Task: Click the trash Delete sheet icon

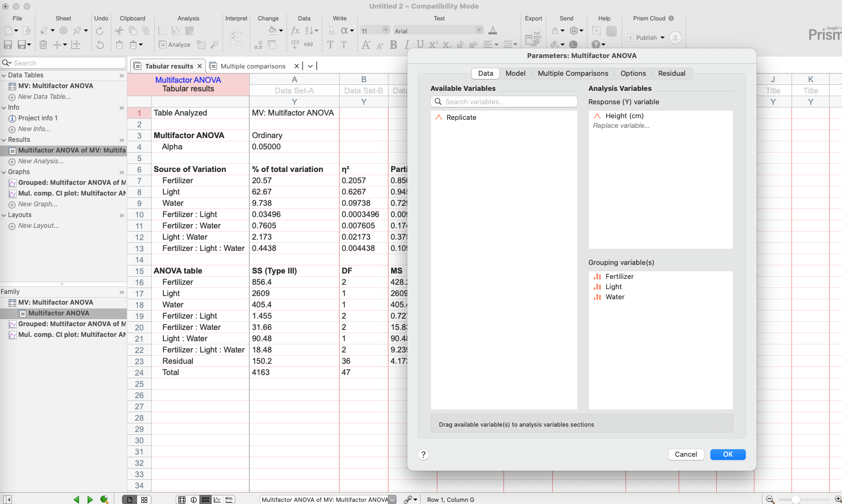Action: point(44,45)
